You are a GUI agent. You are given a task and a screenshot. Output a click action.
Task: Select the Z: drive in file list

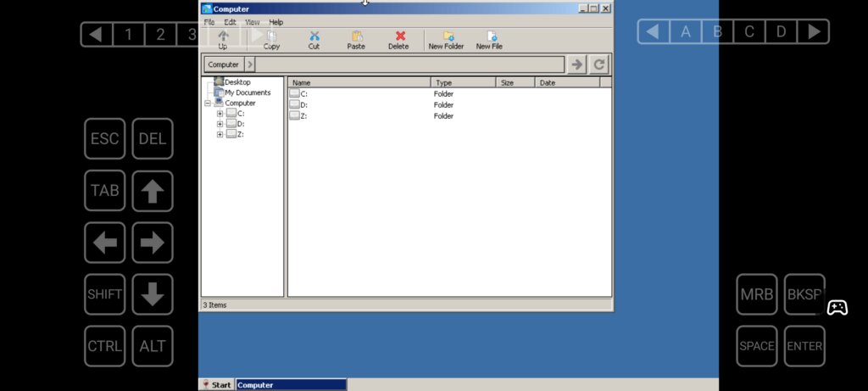[303, 116]
